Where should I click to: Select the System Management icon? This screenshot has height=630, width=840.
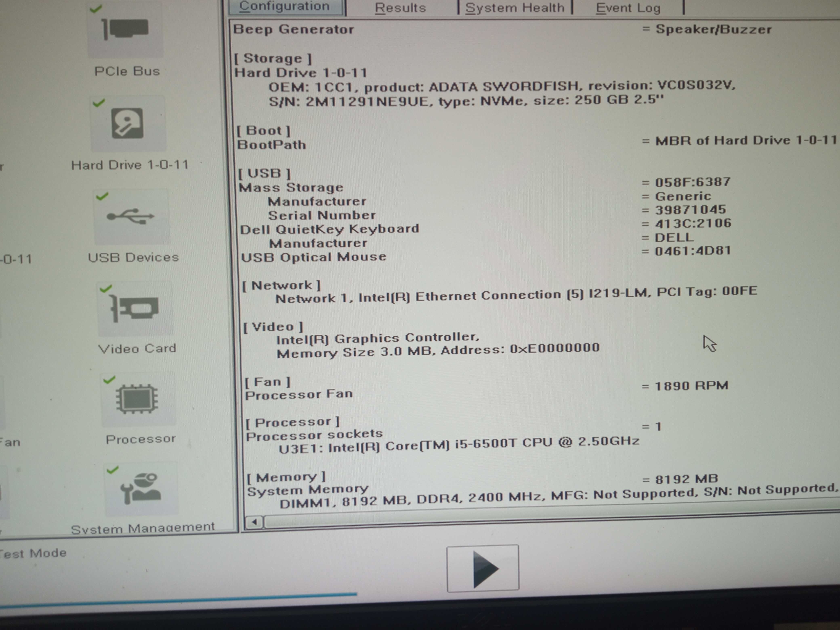pos(141,489)
